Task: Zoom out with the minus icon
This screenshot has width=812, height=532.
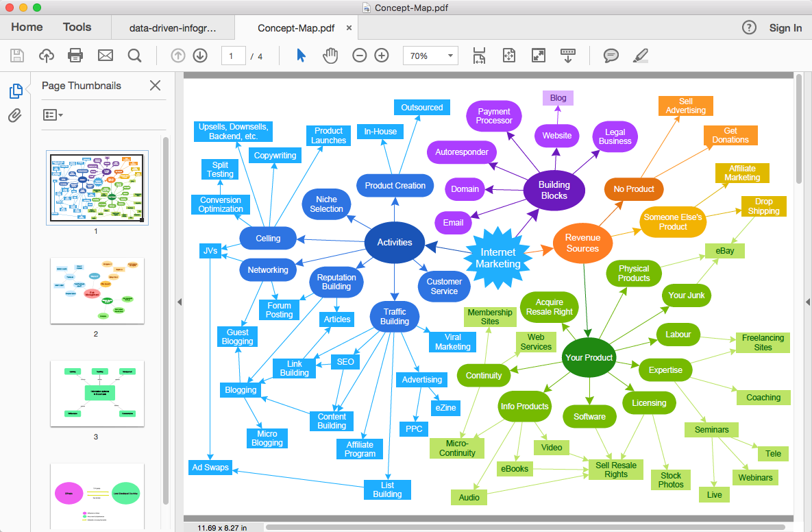Action: 359,56
